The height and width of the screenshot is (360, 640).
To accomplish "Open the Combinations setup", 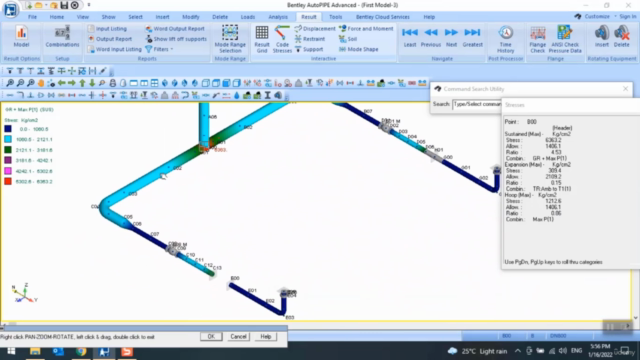I will click(x=62, y=36).
